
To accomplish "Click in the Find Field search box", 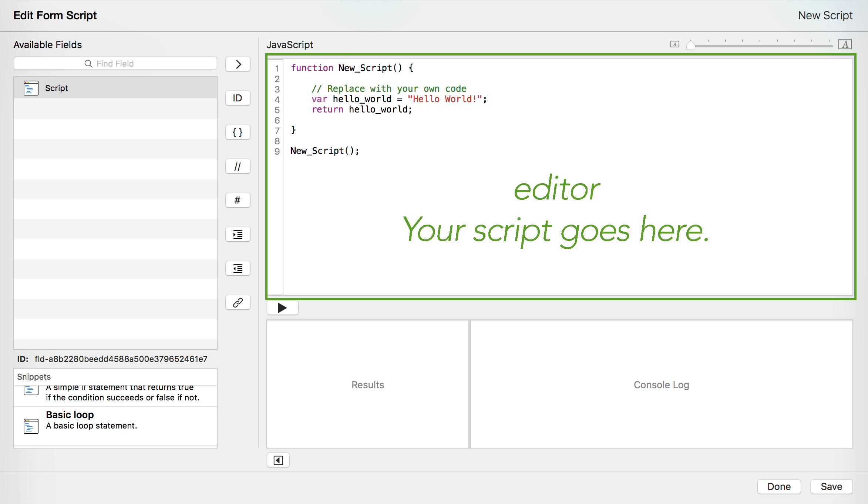I will coord(115,64).
